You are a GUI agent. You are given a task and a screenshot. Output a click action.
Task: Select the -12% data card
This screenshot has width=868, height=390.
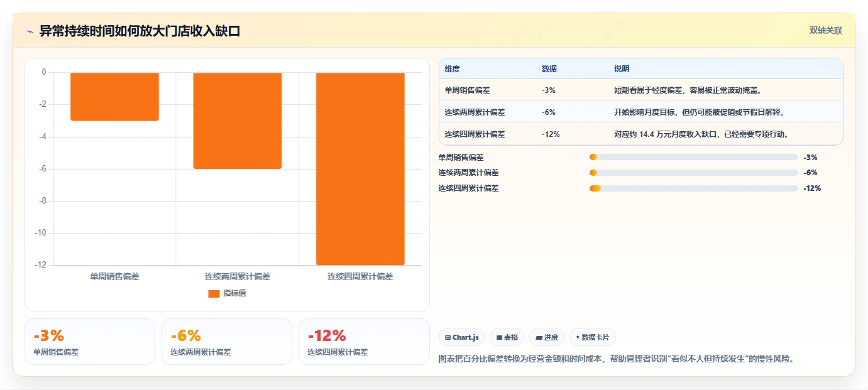(364, 342)
